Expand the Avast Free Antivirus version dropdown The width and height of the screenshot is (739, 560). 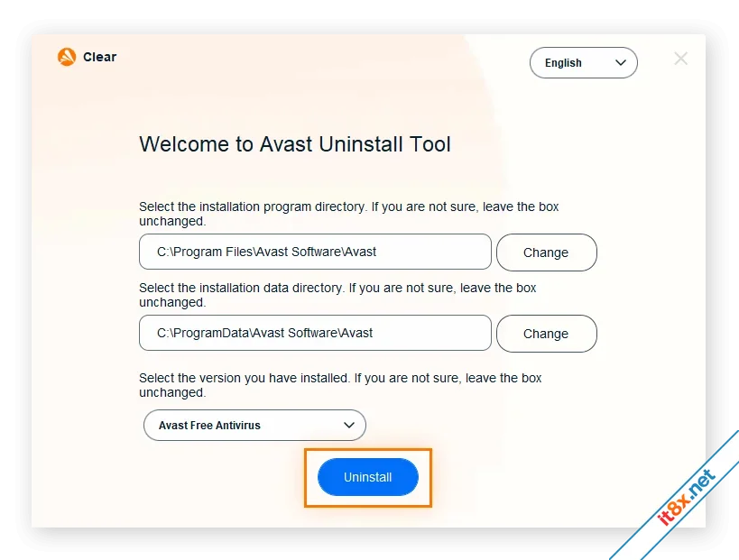[254, 426]
